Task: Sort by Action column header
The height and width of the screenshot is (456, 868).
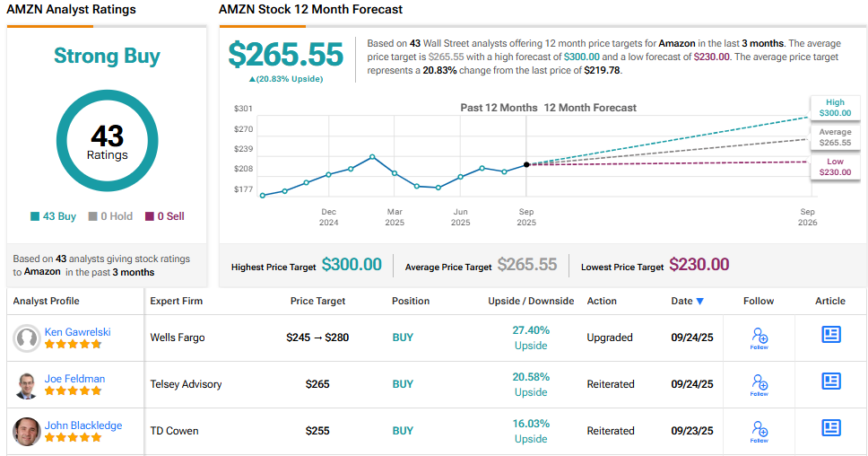Action: pos(602,301)
